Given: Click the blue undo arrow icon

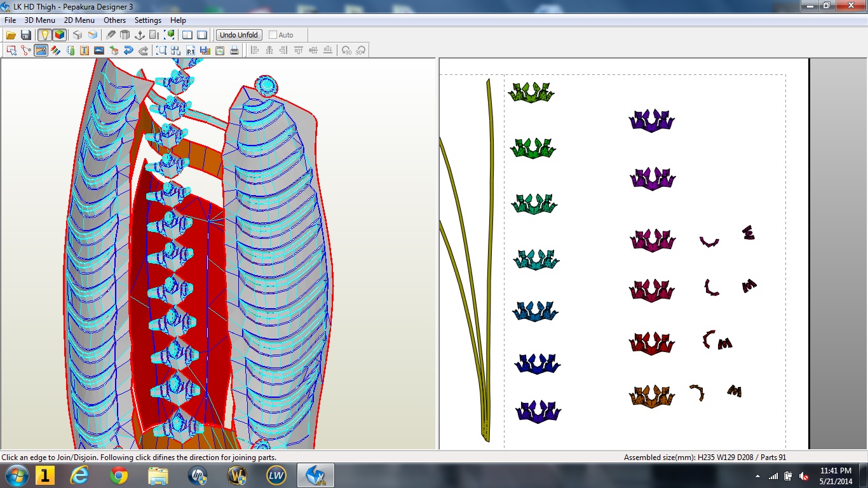Looking at the screenshot, I should 128,50.
